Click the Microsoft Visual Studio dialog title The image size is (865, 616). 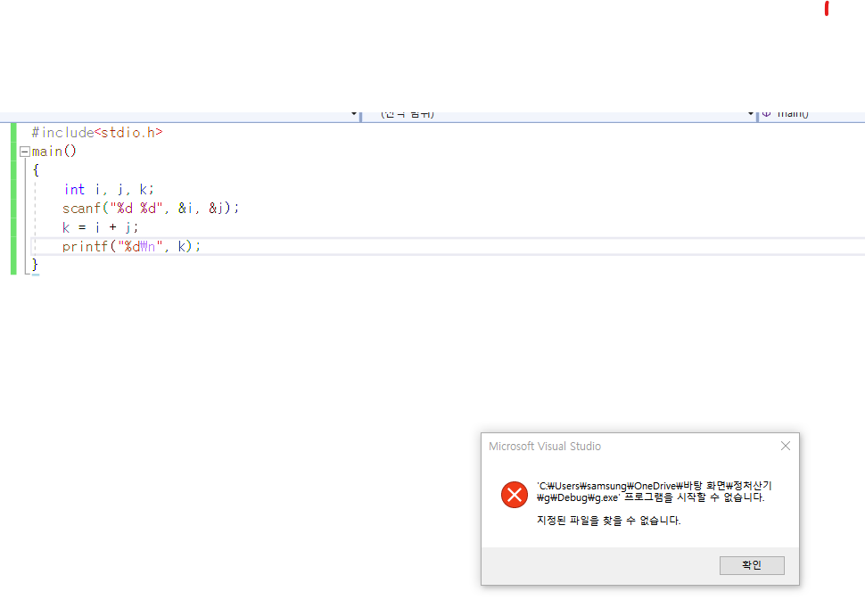545,446
